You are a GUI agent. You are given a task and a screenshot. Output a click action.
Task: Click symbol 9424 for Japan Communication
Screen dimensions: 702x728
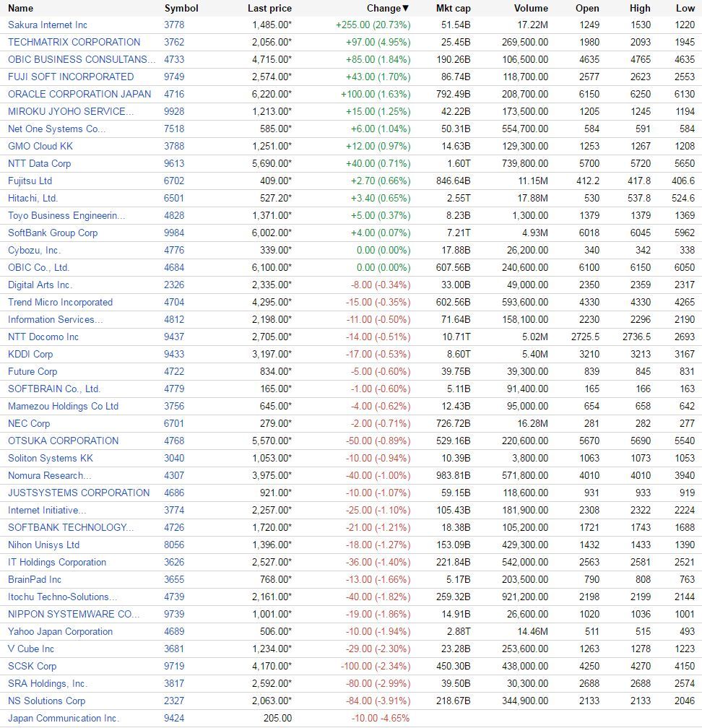pyautogui.click(x=174, y=718)
